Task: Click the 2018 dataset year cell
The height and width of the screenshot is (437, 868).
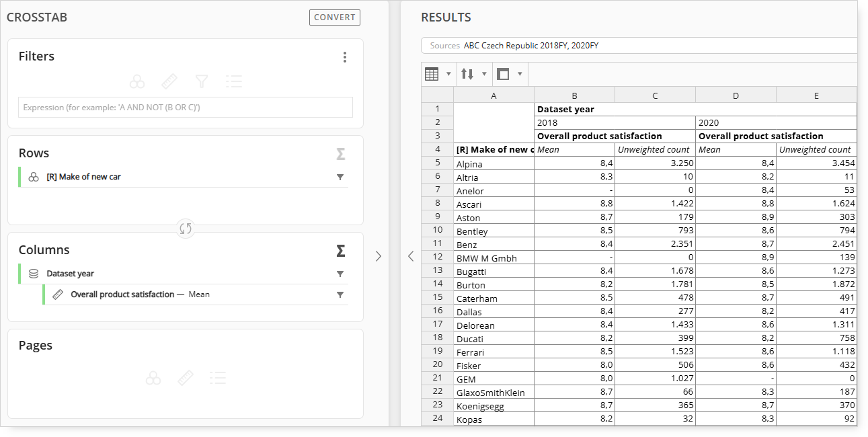Action: coord(615,122)
